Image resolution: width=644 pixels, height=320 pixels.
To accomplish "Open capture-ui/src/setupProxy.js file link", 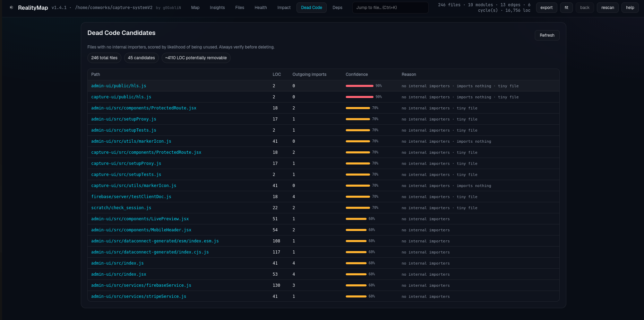I will point(126,163).
